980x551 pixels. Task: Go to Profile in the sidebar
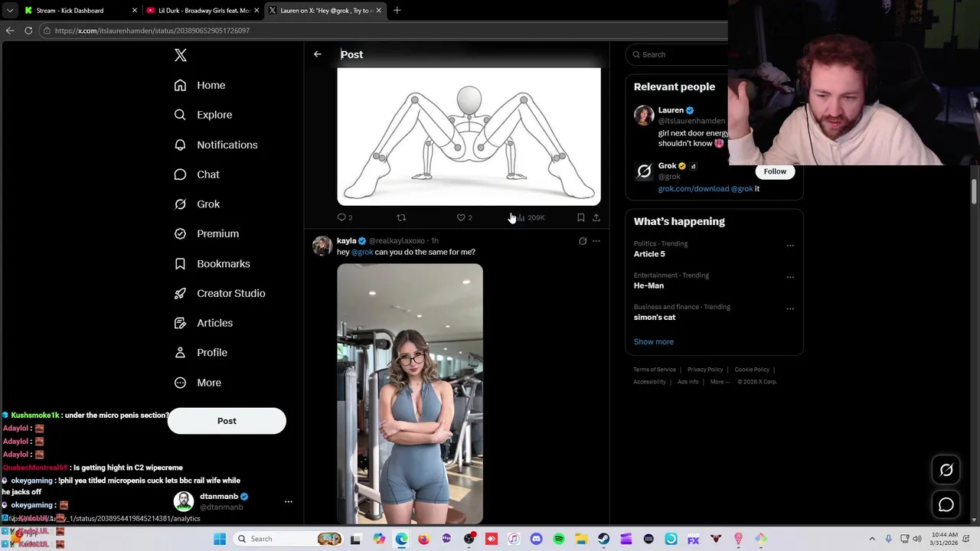[x=201, y=353]
